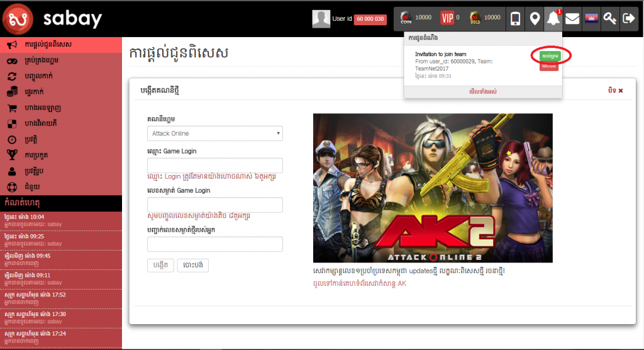Select the gamepad item in sidebar
644x350 pixels.
click(12, 61)
